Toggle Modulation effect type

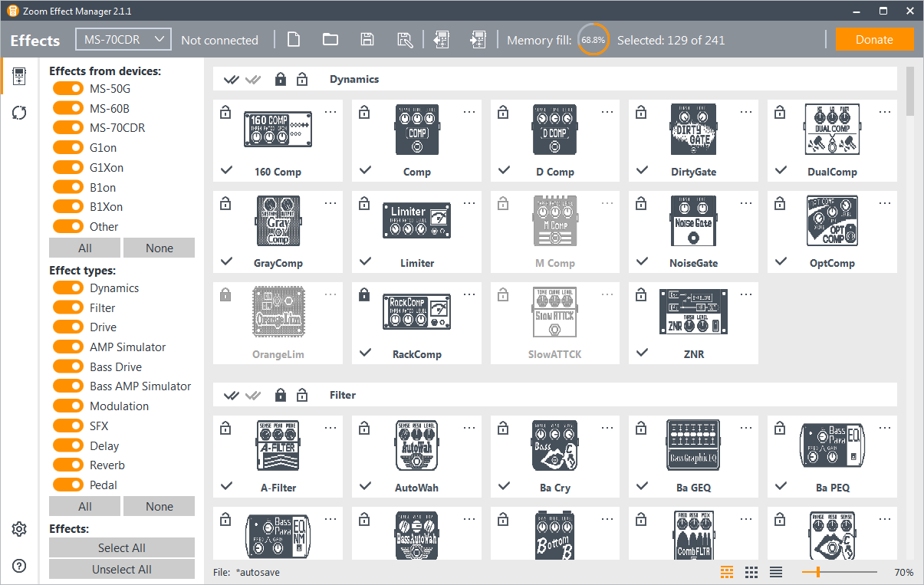[68, 406]
